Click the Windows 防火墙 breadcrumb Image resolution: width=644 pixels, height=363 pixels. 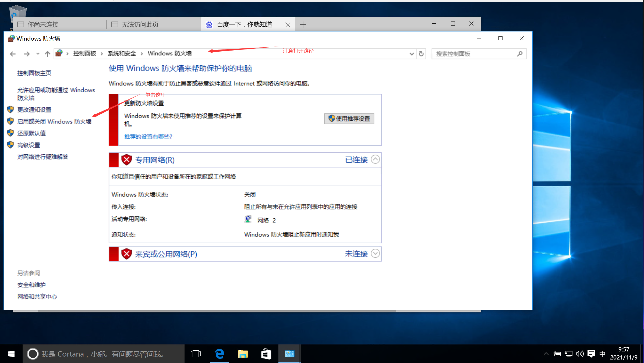point(170,54)
